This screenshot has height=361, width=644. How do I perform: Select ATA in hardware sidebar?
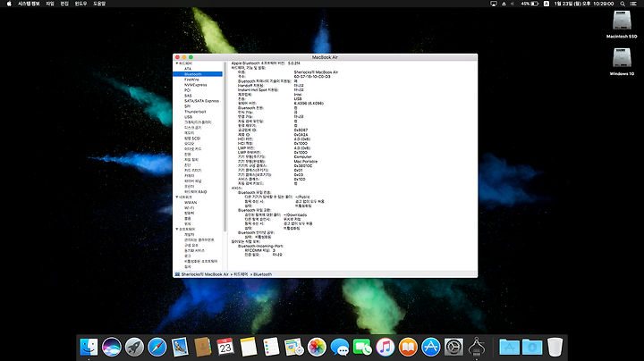pos(188,69)
